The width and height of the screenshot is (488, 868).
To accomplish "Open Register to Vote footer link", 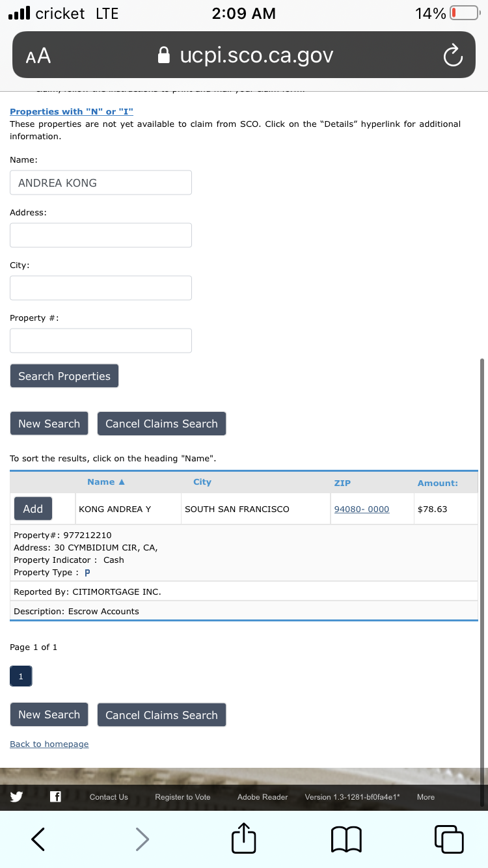I will click(x=183, y=797).
